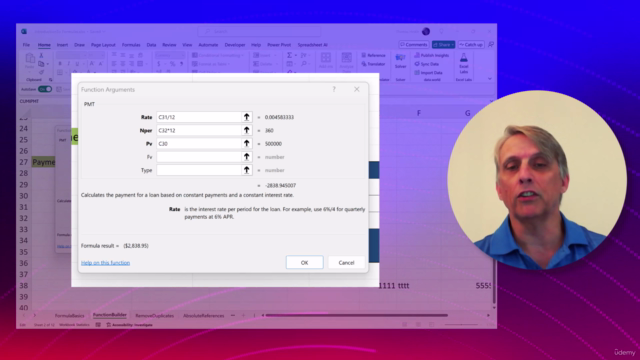Switch to the RemoveDuplicates sheet tab
Image resolution: width=640 pixels, height=360 pixels.
tap(154, 316)
